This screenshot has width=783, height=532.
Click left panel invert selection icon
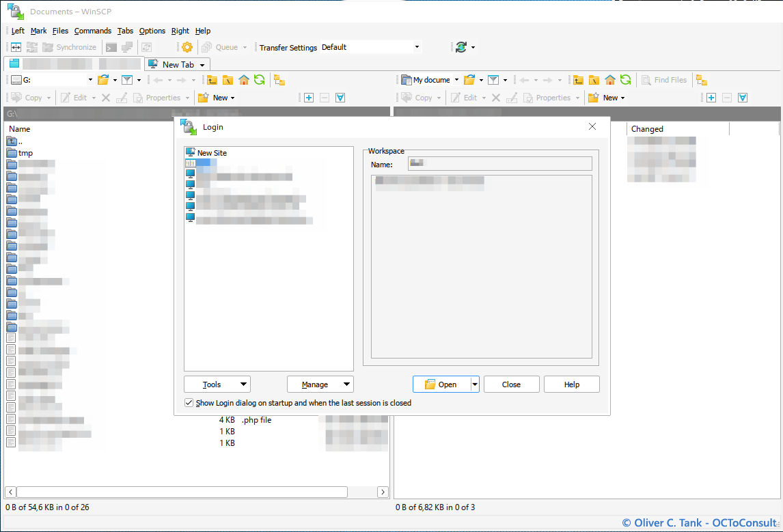(340, 98)
